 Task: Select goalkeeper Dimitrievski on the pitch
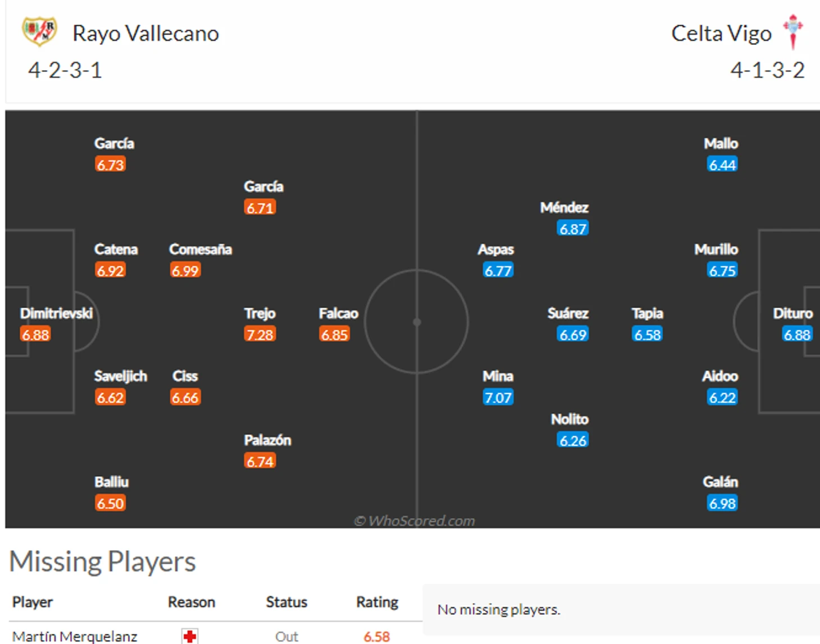56,313
